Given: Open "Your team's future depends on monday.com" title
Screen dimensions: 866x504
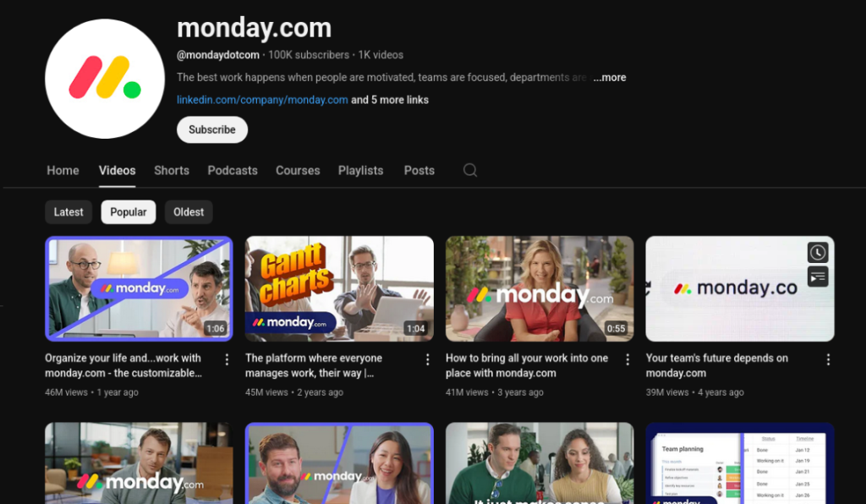Looking at the screenshot, I should (x=717, y=365).
